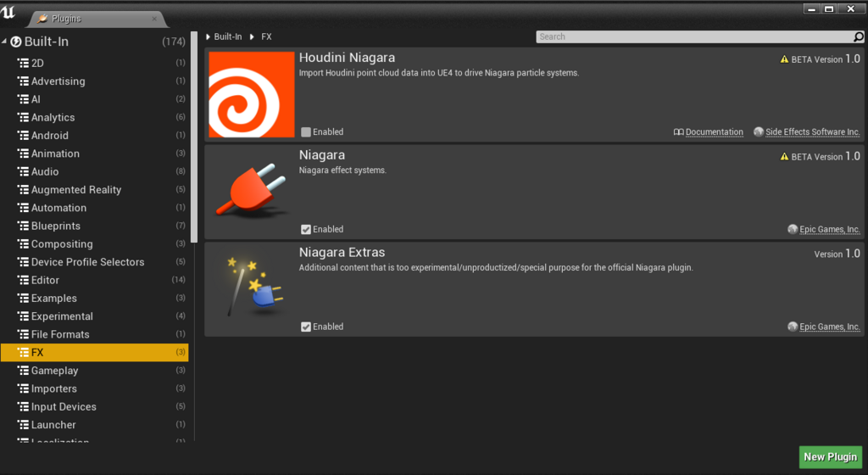The width and height of the screenshot is (868, 475).
Task: Click the list icon next to Editor
Action: pos(23,280)
